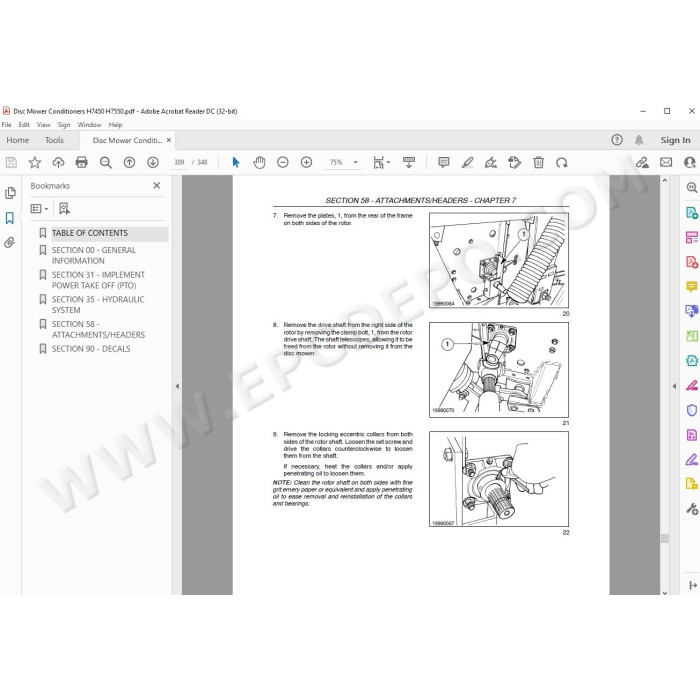Open page thumbnails panel icon
The width and height of the screenshot is (700, 700).
click(10, 193)
